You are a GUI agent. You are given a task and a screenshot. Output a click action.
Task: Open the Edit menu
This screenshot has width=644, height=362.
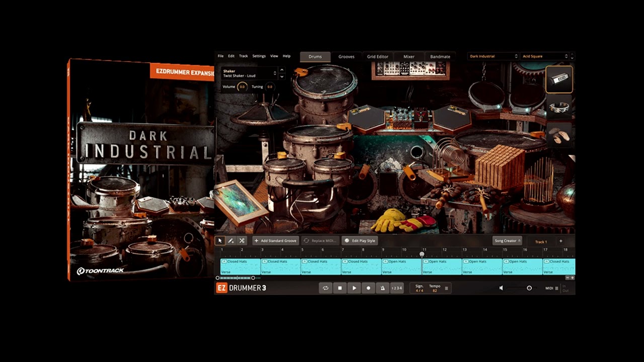click(231, 56)
